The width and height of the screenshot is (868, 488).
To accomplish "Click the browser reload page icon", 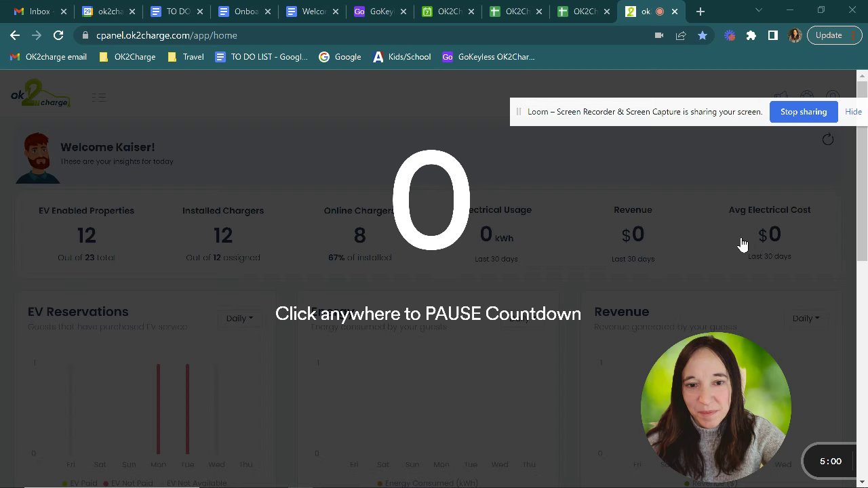I will [58, 35].
